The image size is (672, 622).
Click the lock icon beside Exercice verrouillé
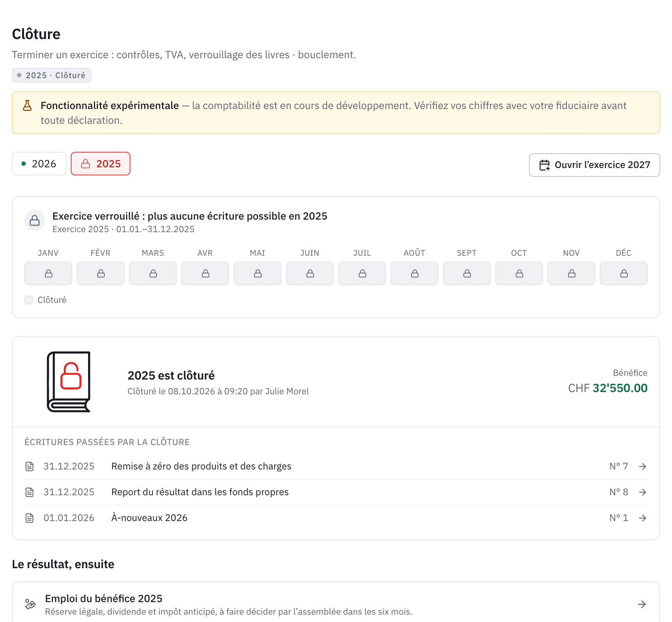tap(35, 220)
